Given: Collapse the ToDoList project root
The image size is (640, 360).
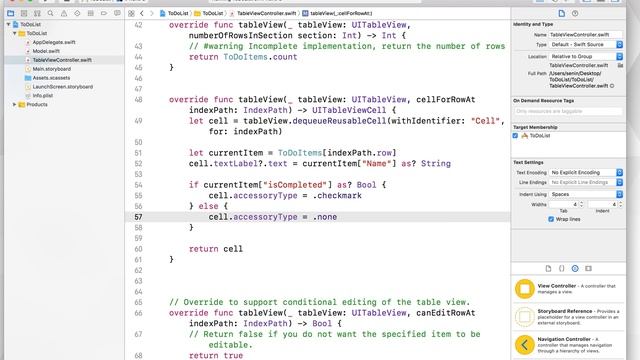Looking at the screenshot, I should tap(8, 24).
